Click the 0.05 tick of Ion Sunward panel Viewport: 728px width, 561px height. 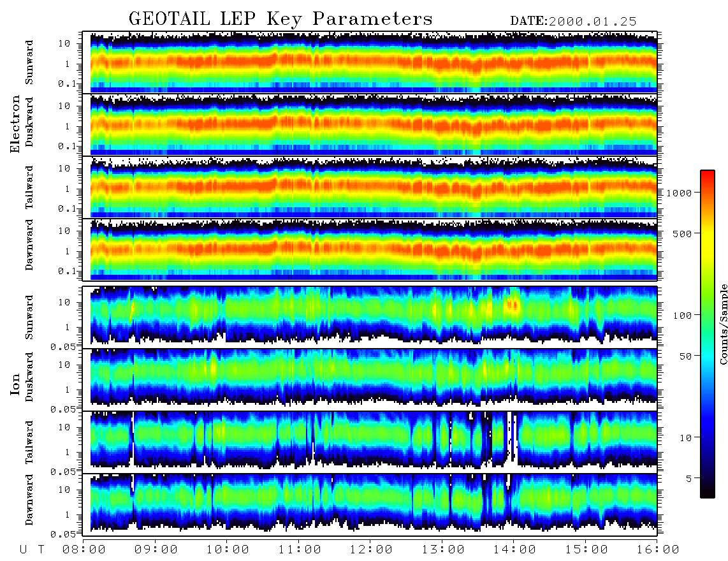[x=63, y=347]
